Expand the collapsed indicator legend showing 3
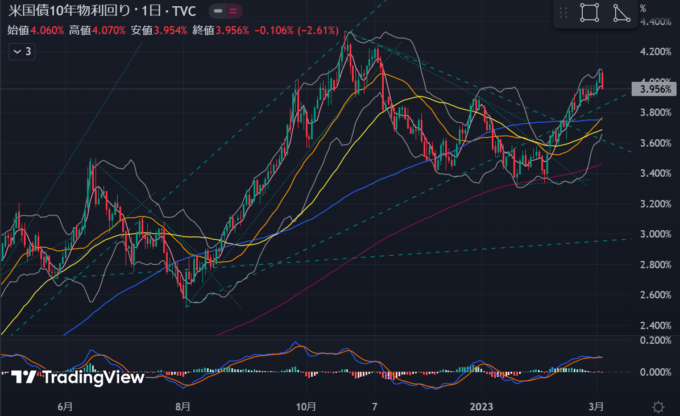The image size is (680, 416). coord(22,48)
